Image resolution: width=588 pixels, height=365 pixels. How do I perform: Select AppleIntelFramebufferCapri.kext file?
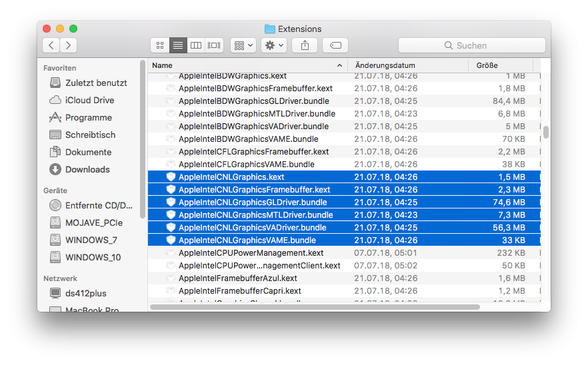point(344,291)
